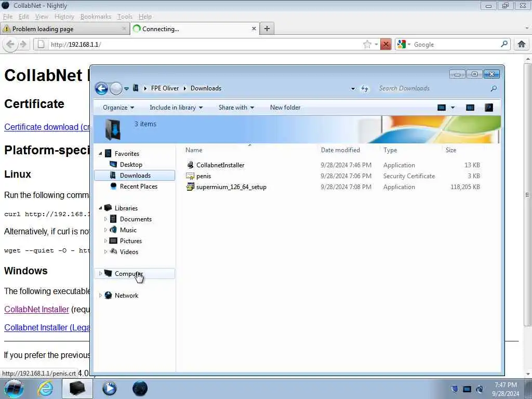Sort by the Size column header
The height and width of the screenshot is (399, 532).
click(x=450, y=150)
